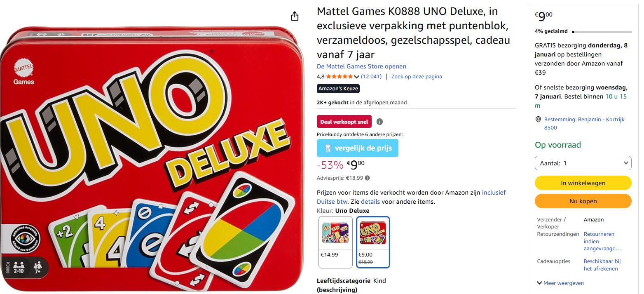This screenshot has width=644, height=294.
Task: Click the PriceBuddy icon in vergelijk button
Action: 328,148
